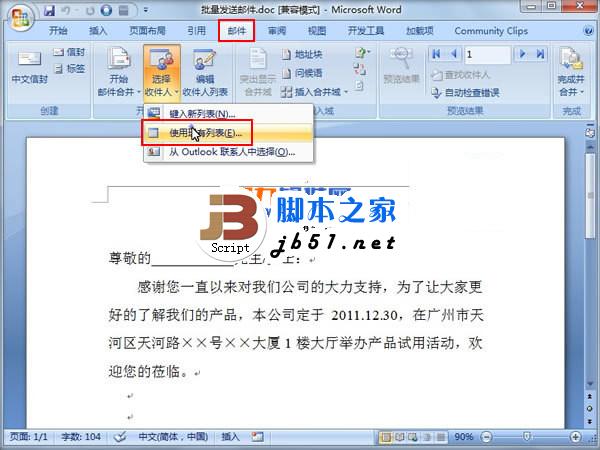Screen dimensions: 600x450
Task: Expand the 开始邮件合并 dropdown
Action: (119, 71)
